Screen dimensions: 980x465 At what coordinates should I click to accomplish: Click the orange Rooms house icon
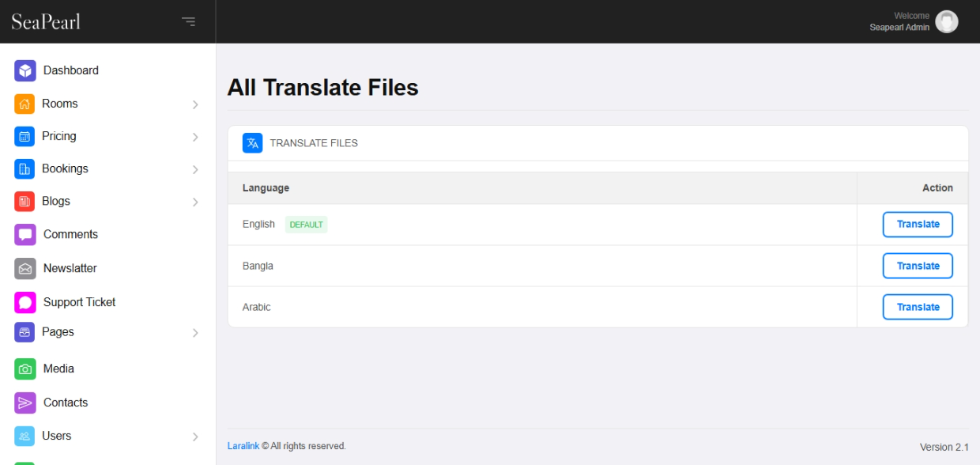(x=24, y=104)
